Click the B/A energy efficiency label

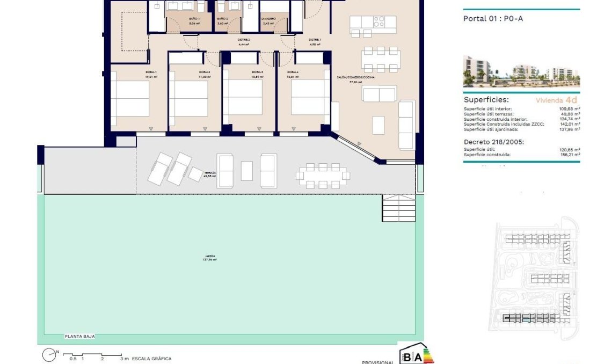tap(415, 354)
